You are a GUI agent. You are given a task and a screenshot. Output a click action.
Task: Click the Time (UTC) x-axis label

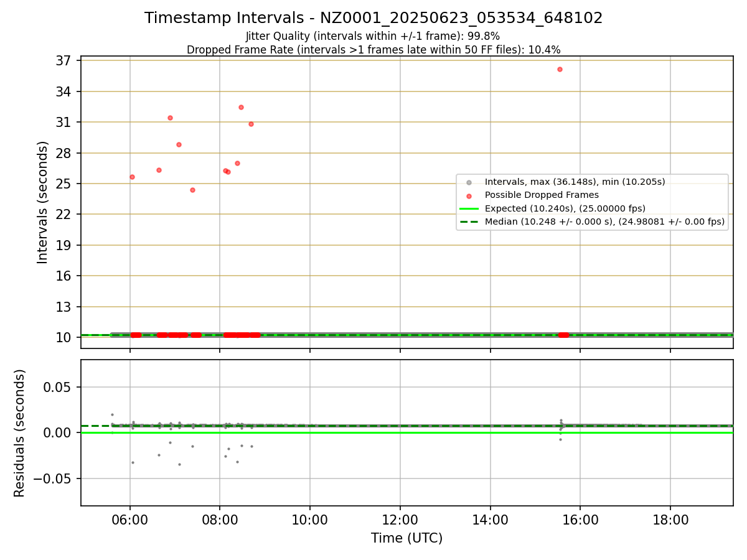click(406, 538)
